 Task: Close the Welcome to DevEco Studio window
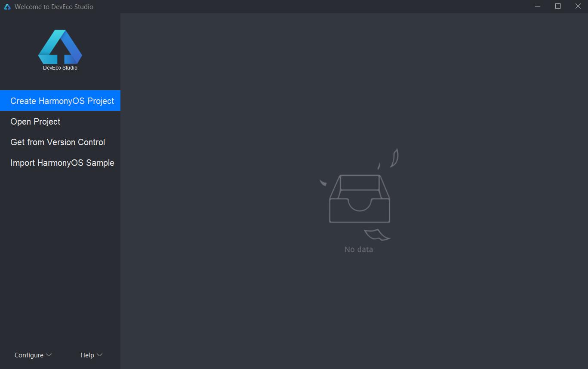(x=578, y=6)
